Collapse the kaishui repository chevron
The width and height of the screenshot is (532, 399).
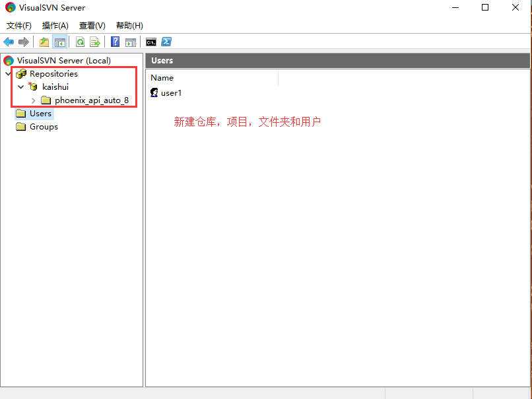tap(20, 87)
